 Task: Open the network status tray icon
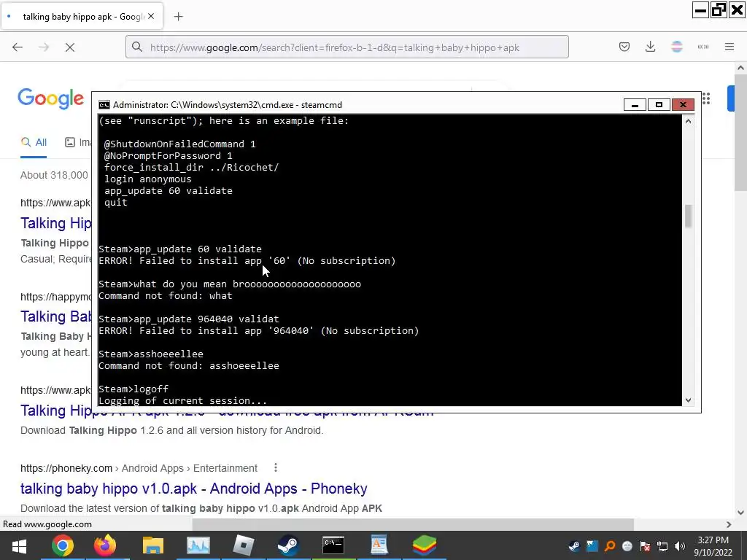tap(662, 546)
